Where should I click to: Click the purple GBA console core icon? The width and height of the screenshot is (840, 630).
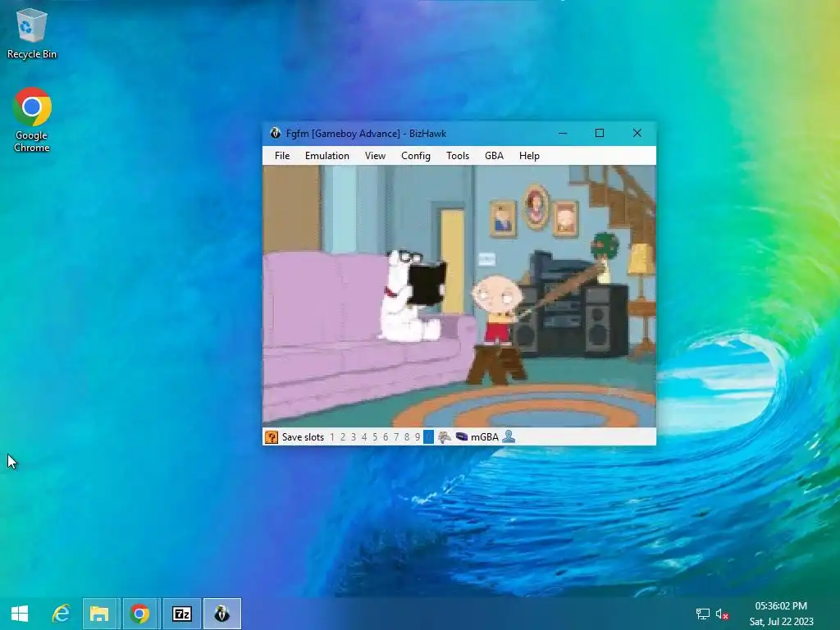(x=461, y=436)
